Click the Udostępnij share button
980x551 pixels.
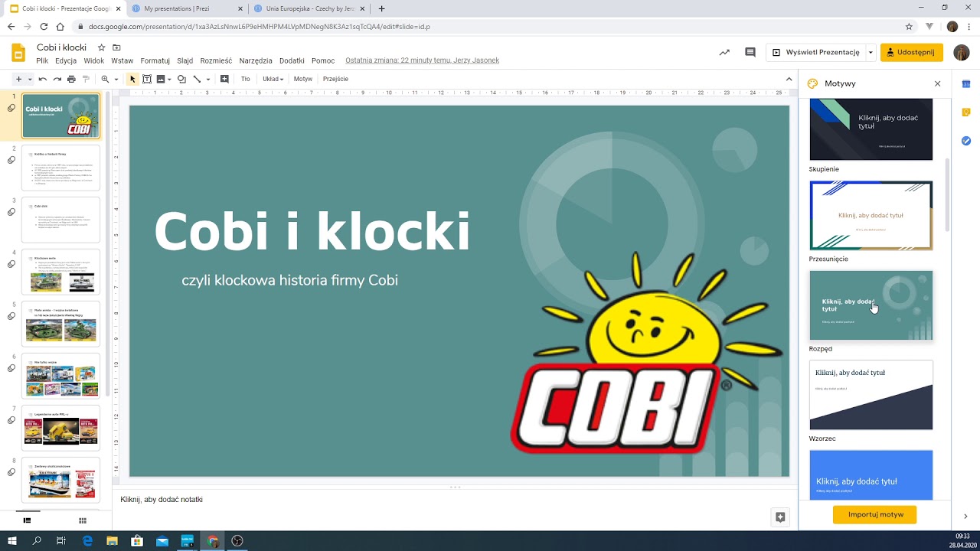911,52
